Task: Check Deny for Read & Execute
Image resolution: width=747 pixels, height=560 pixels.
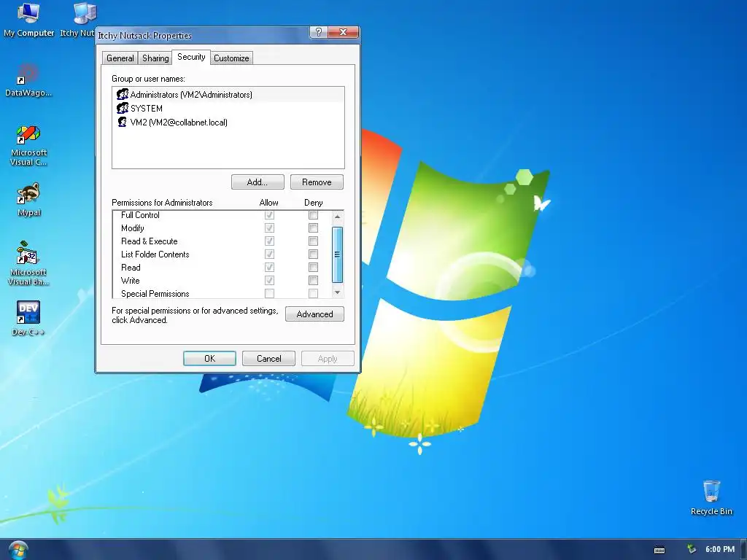Action: point(313,241)
